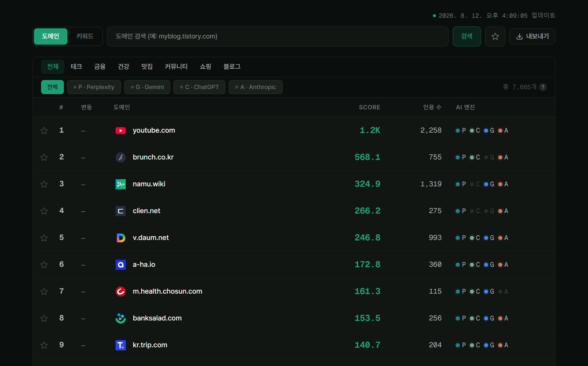Open the help question mark icon

pyautogui.click(x=543, y=87)
